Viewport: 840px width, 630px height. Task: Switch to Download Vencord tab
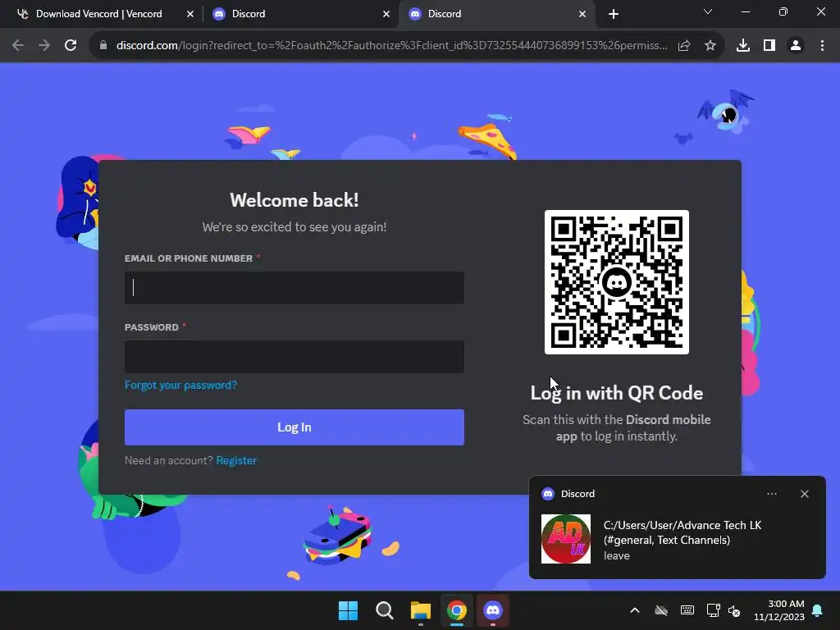pos(98,14)
